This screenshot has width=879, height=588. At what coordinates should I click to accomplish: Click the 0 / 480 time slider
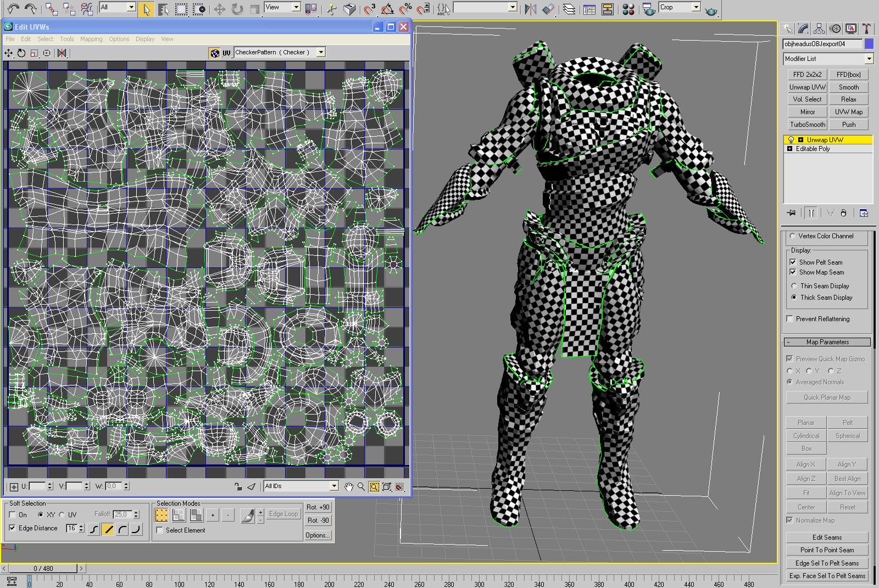[43, 568]
